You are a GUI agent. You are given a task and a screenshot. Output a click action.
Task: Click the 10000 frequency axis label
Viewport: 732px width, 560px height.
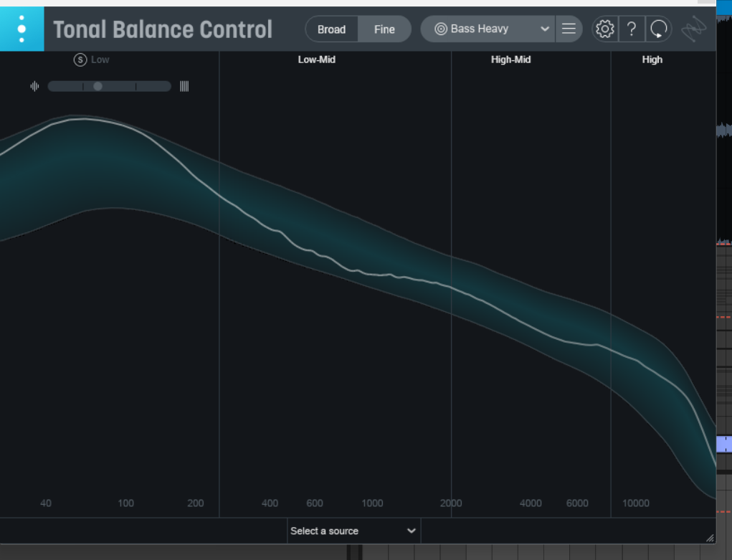(636, 503)
